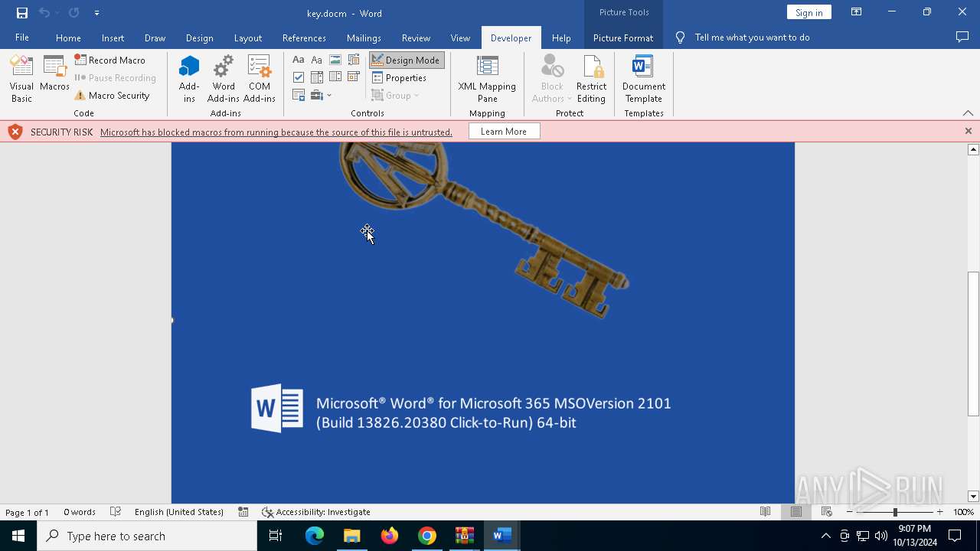980x551 pixels.
Task: Insert Date Picker content control
Action: point(354,77)
